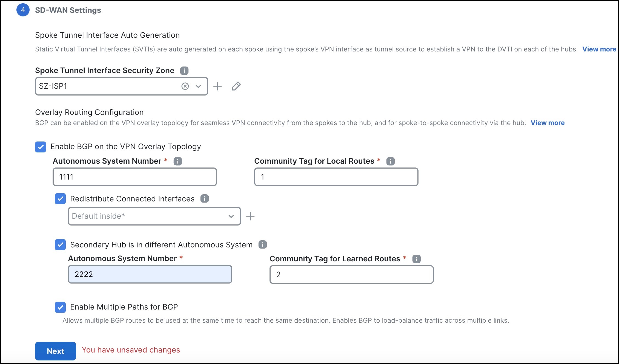Open info tooltip for Spoke Tunnel Interface Security Zone
This screenshot has width=619, height=364.
(x=184, y=71)
